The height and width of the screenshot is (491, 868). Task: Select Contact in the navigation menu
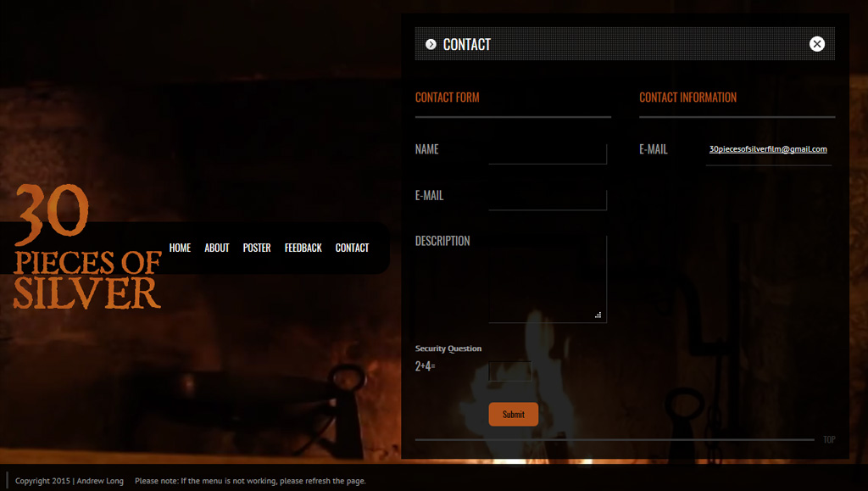[352, 248]
